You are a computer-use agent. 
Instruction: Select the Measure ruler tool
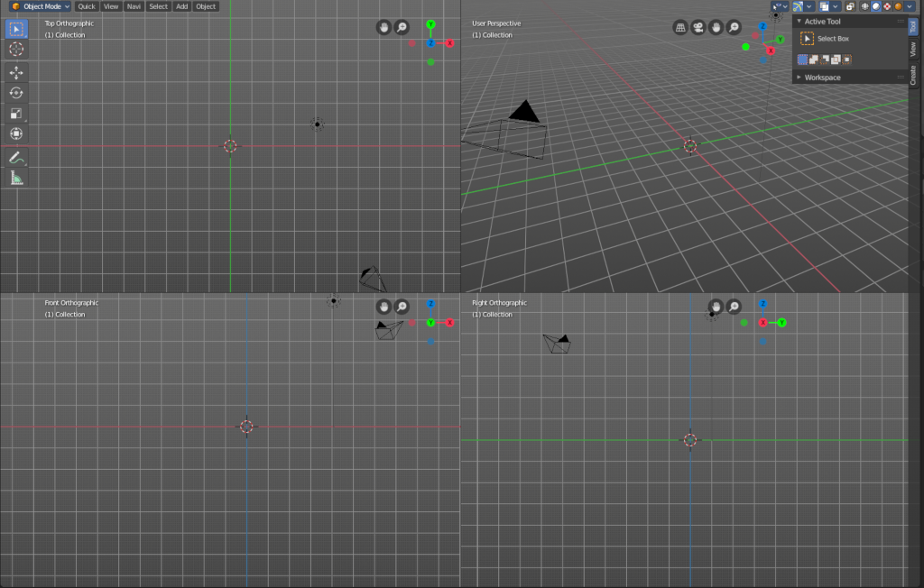pyautogui.click(x=16, y=179)
